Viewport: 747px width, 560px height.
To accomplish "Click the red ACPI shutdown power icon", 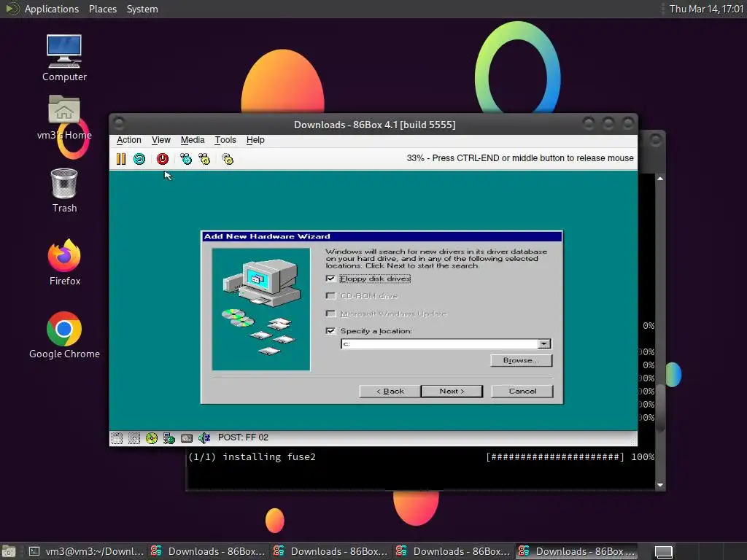I will [x=163, y=159].
